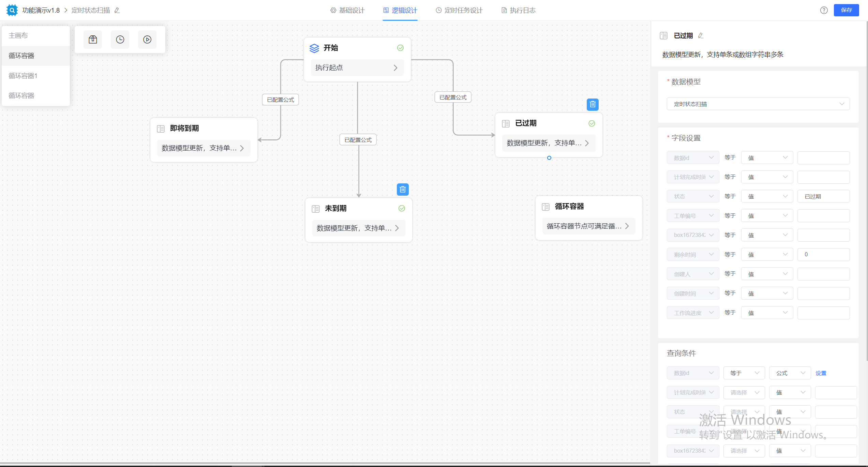Delete the 未到期 node with trash icon

(x=403, y=189)
